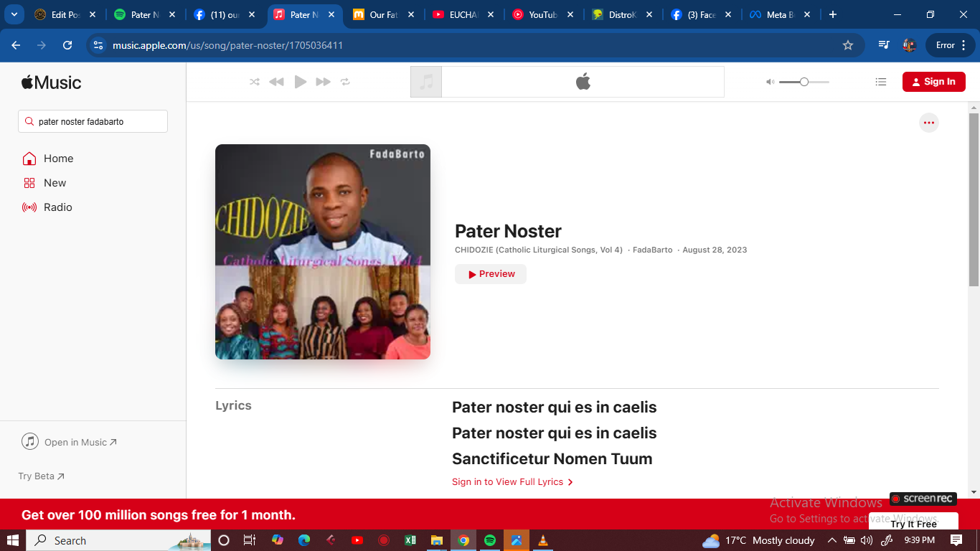Toggle shuffle playback
Screen dimensions: 980x551
click(255, 82)
